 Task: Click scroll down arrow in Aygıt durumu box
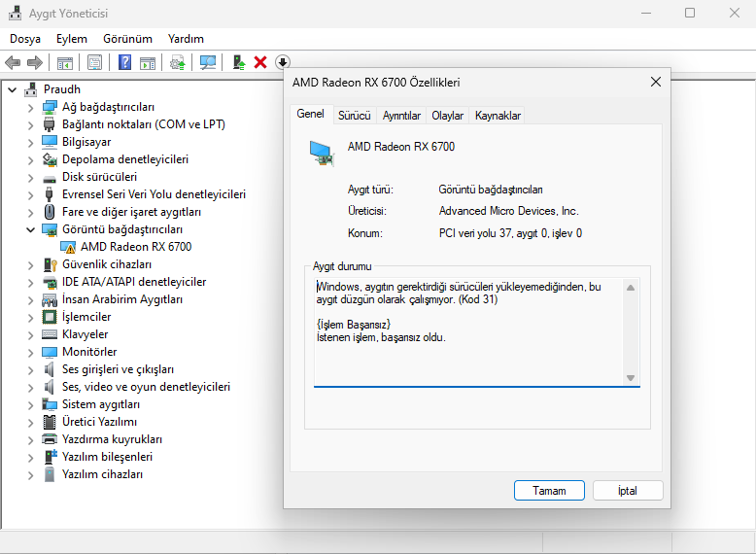(x=631, y=378)
